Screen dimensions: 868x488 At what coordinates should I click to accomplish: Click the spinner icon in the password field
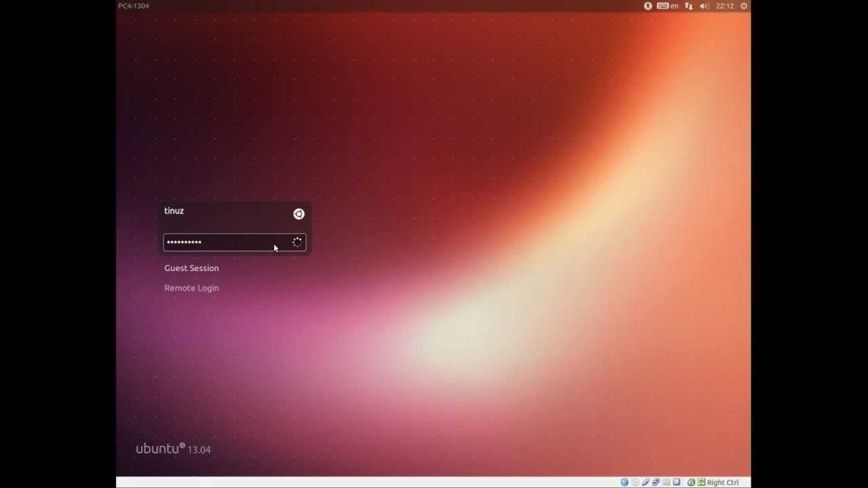(297, 242)
